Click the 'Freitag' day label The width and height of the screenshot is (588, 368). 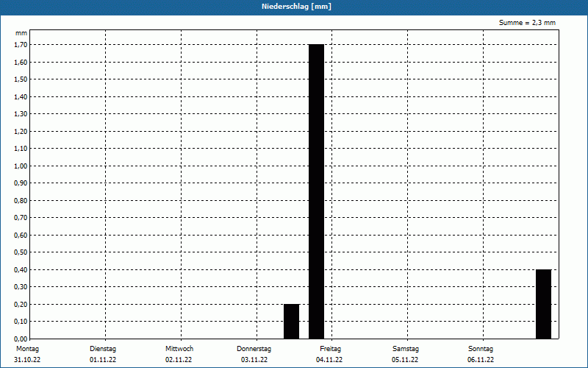coord(330,349)
